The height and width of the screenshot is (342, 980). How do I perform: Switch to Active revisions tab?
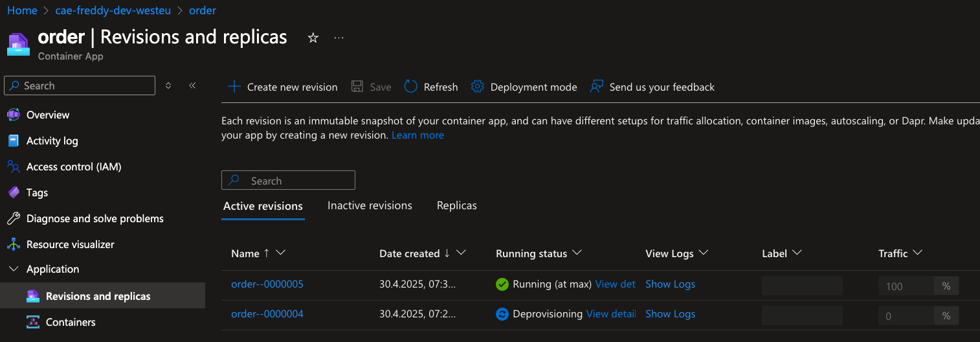[263, 206]
